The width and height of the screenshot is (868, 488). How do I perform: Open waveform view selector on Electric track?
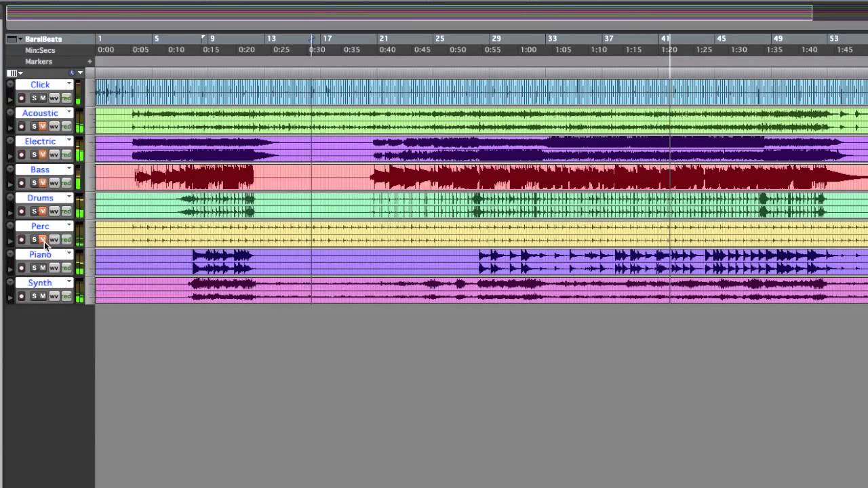pos(54,155)
